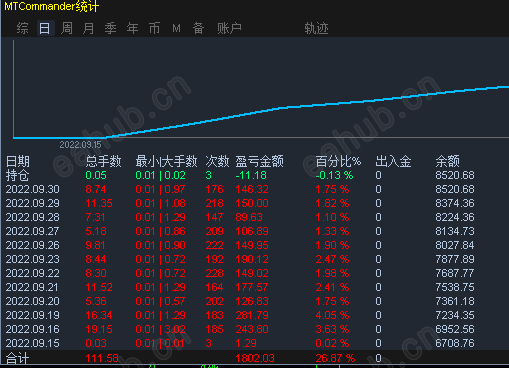
Task: Select the 2022.09.28 date row
Action: 240,217
